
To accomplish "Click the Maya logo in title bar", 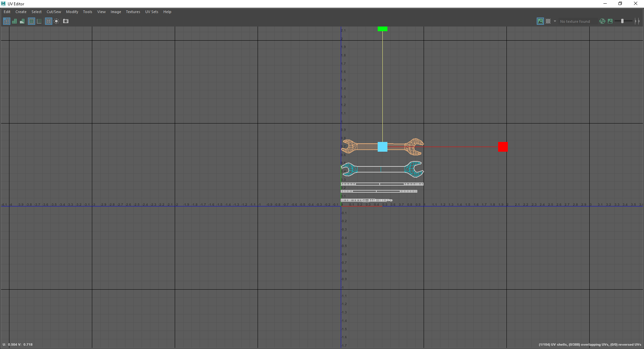I will tap(3, 4).
